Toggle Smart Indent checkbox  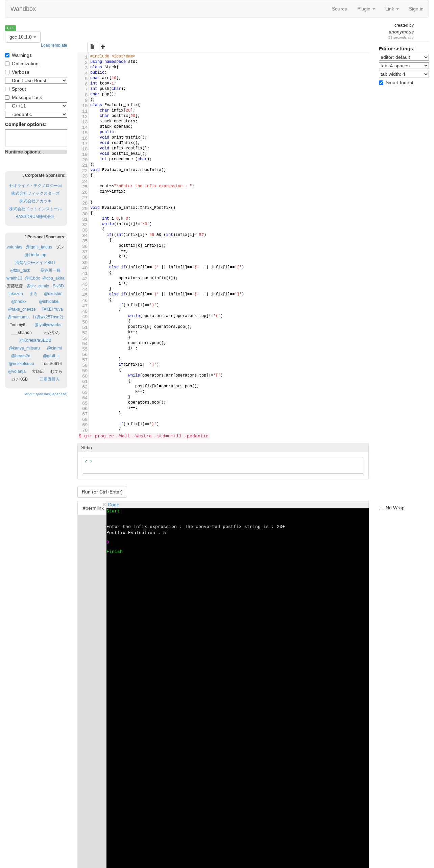click(x=381, y=82)
